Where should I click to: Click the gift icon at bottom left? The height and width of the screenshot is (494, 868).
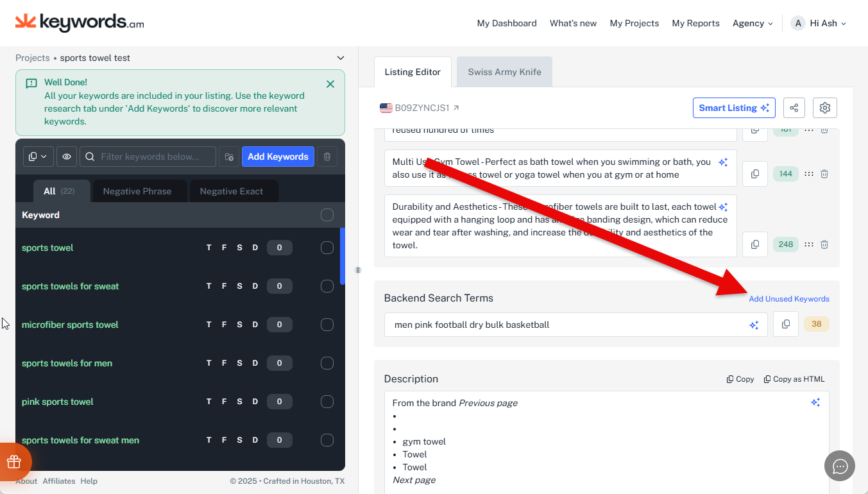click(14, 462)
